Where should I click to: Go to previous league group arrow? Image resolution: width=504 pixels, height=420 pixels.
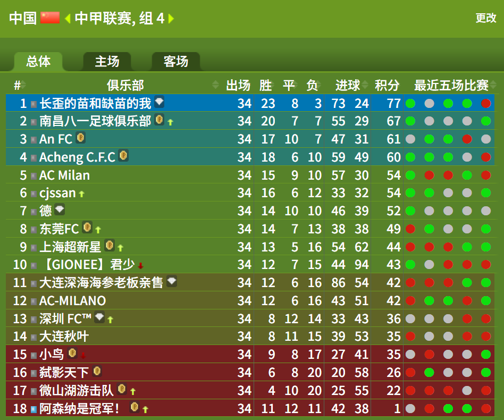point(68,18)
